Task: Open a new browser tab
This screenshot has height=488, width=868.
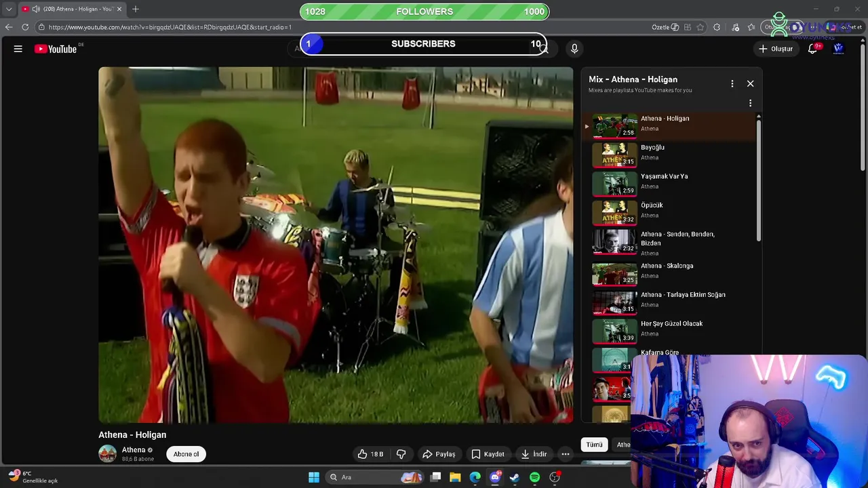Action: [136, 9]
